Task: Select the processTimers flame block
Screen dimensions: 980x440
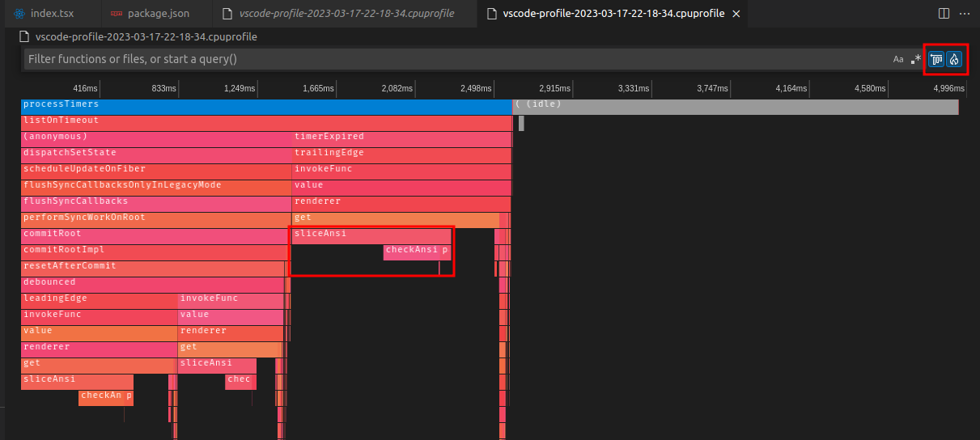Action: click(x=266, y=107)
